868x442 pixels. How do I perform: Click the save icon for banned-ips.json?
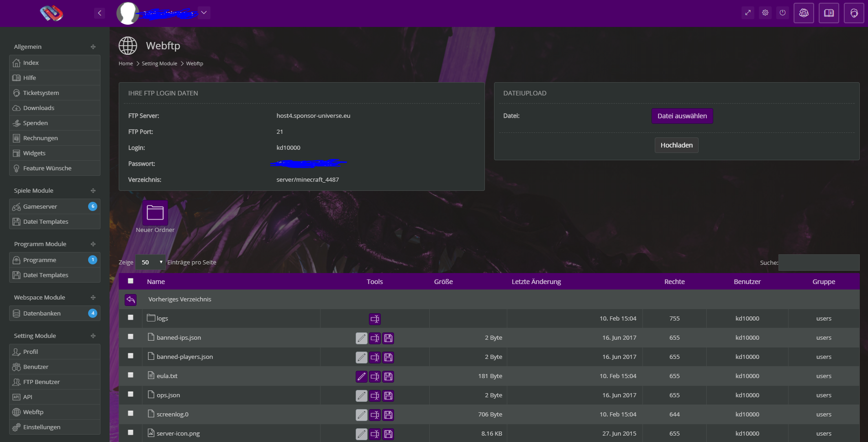coord(388,338)
